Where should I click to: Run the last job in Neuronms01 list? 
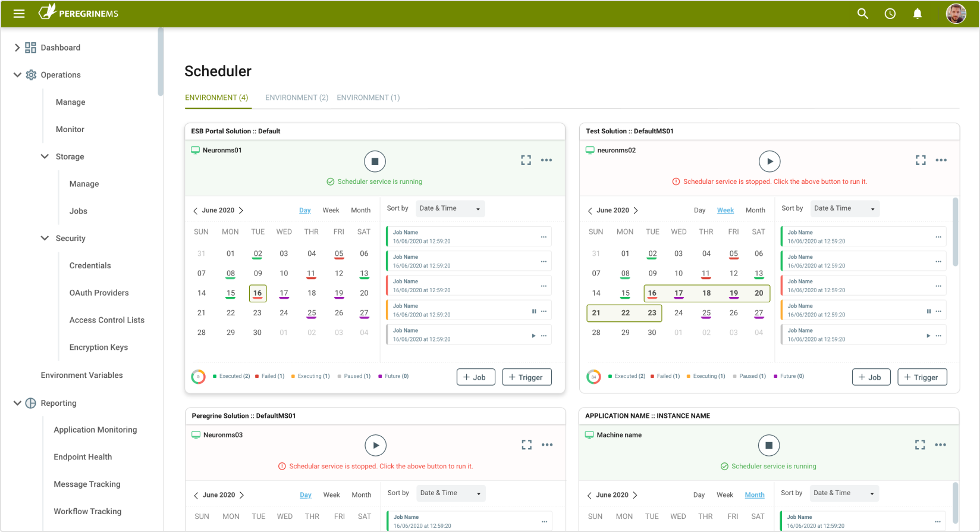[x=533, y=336]
